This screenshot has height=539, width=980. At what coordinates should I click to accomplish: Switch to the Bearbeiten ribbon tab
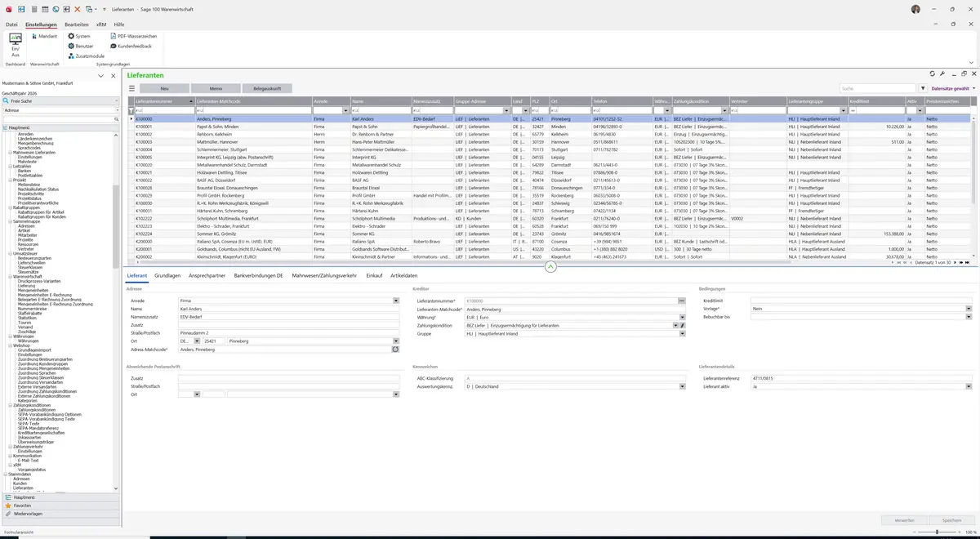click(x=77, y=24)
